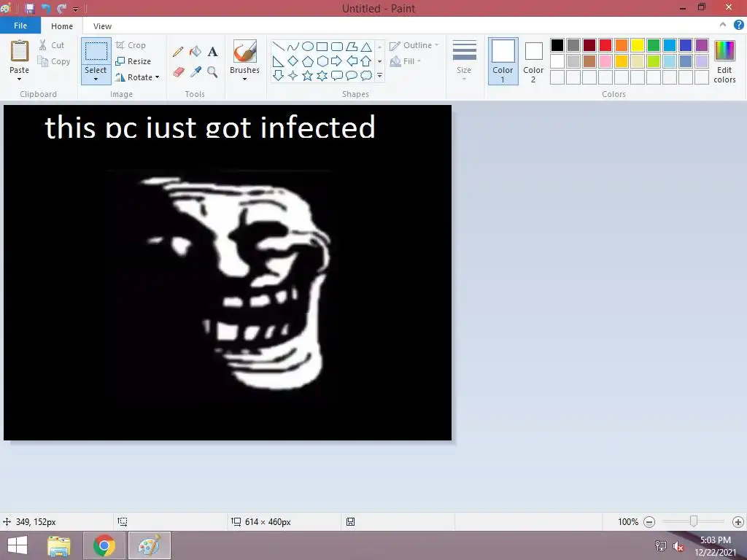Open the File menu
This screenshot has height=560, width=747.
coord(20,26)
